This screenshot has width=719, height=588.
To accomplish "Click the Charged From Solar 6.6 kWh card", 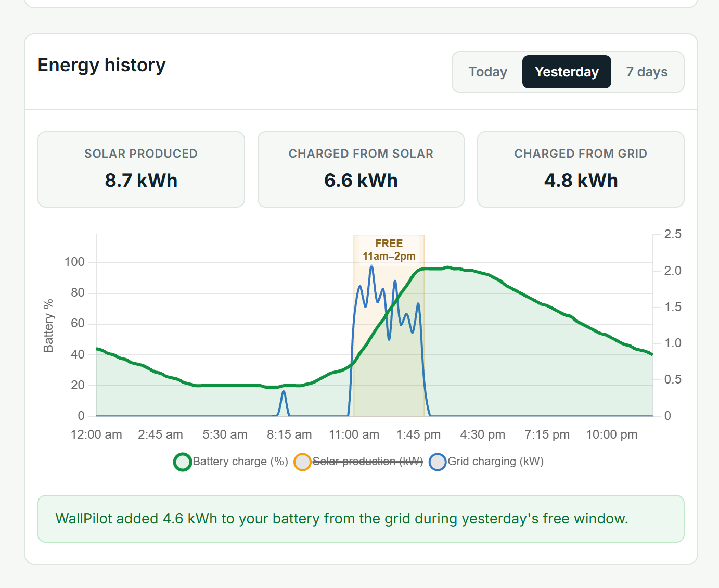I will 361,169.
